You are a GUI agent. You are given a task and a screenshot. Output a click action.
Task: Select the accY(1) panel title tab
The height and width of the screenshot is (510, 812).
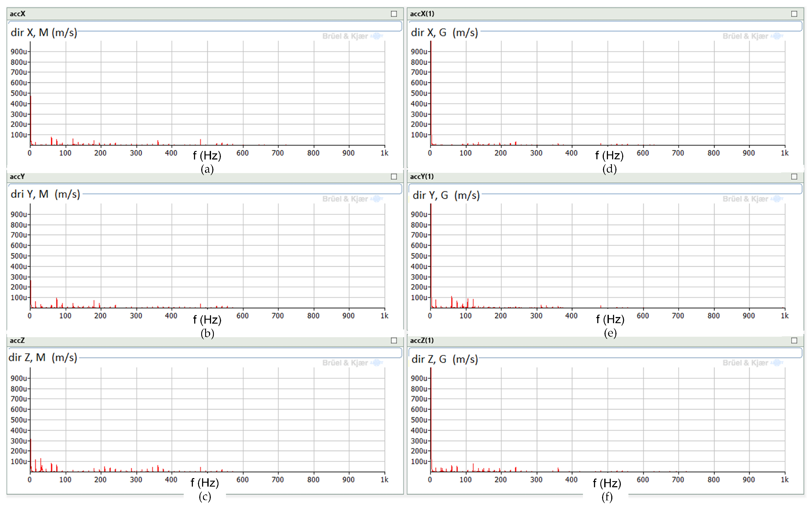(422, 176)
